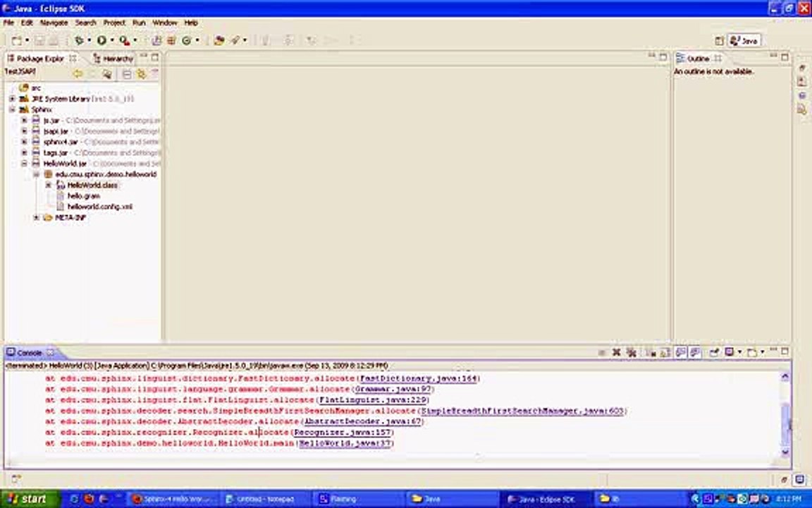Viewport: 812px width, 508px height.
Task: Expand the tags.jar node
Action: pyautogui.click(x=24, y=152)
